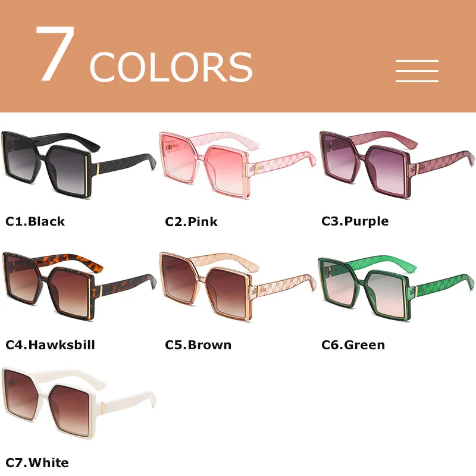This screenshot has height=476, width=476.
Task: Select the brown transparent sunglasses image
Action: [237, 286]
